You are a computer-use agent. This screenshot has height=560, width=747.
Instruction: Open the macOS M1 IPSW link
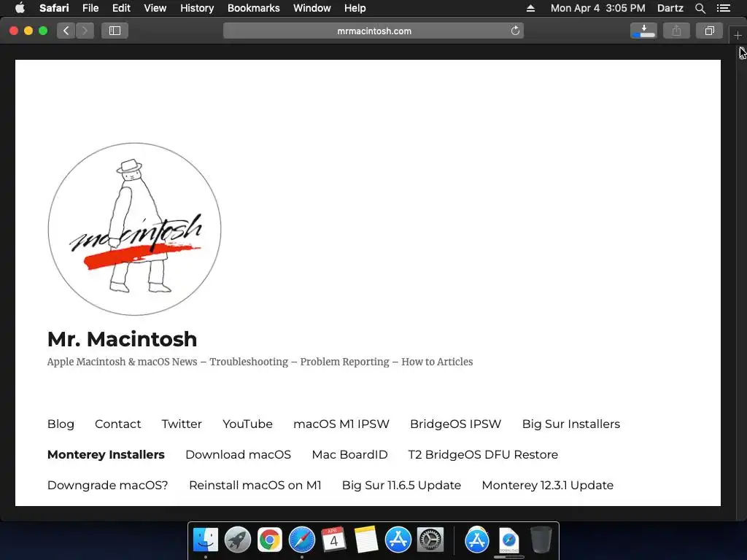coord(341,424)
